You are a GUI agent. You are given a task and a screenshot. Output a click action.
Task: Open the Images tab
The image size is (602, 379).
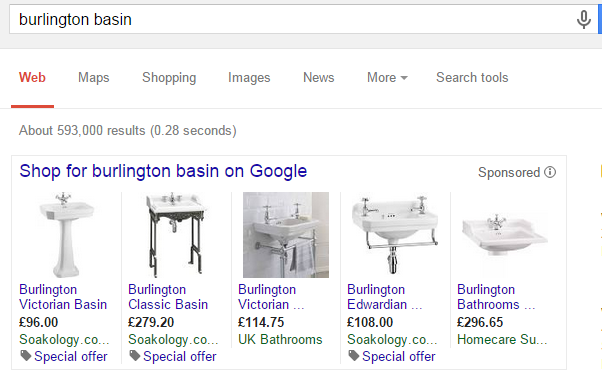pyautogui.click(x=249, y=78)
